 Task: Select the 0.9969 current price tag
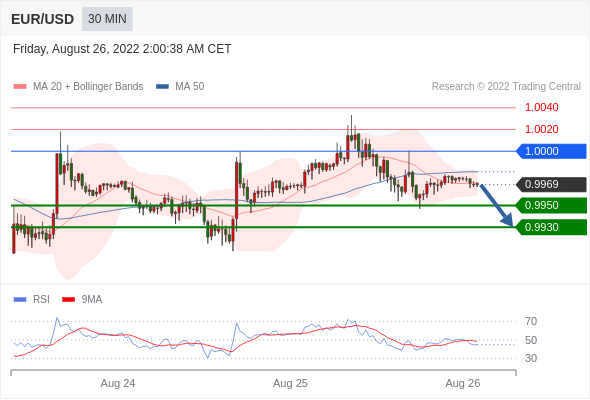click(551, 184)
